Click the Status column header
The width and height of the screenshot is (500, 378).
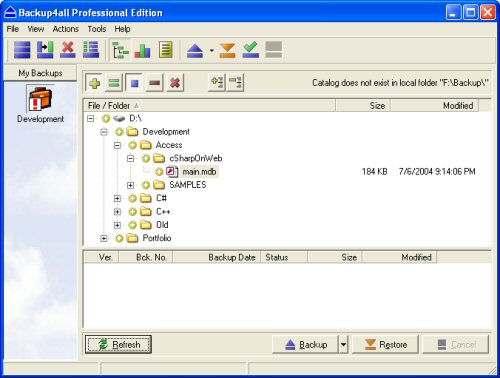284,257
